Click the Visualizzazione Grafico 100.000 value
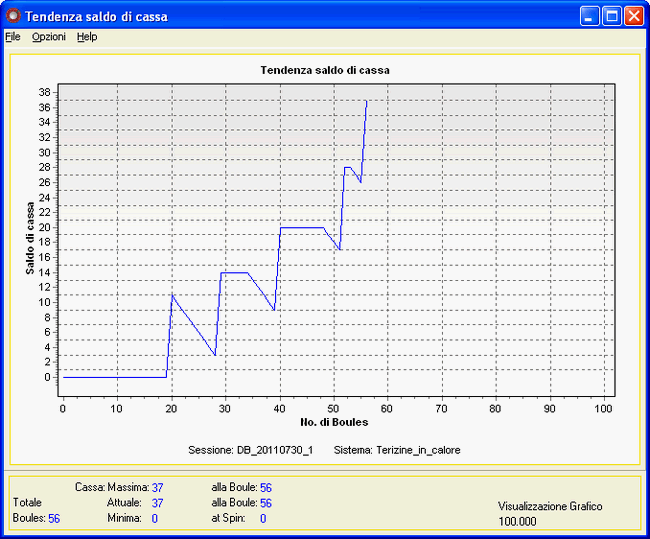 pos(517,522)
